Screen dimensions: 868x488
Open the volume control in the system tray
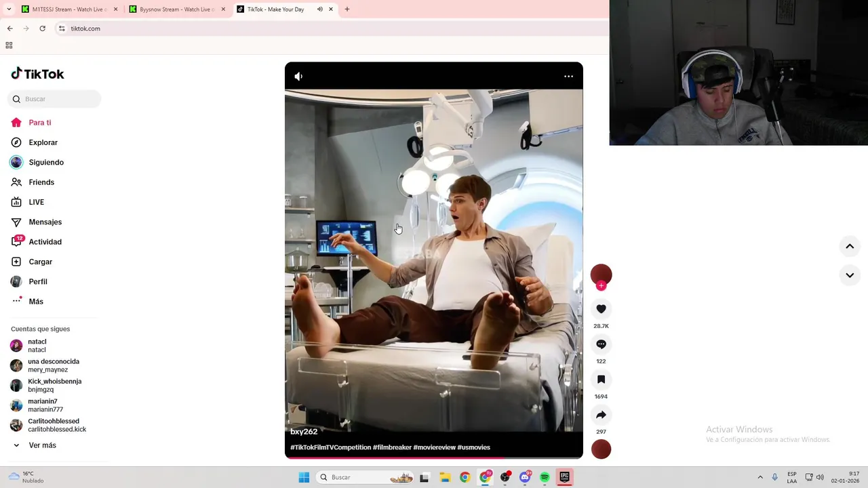(x=820, y=477)
